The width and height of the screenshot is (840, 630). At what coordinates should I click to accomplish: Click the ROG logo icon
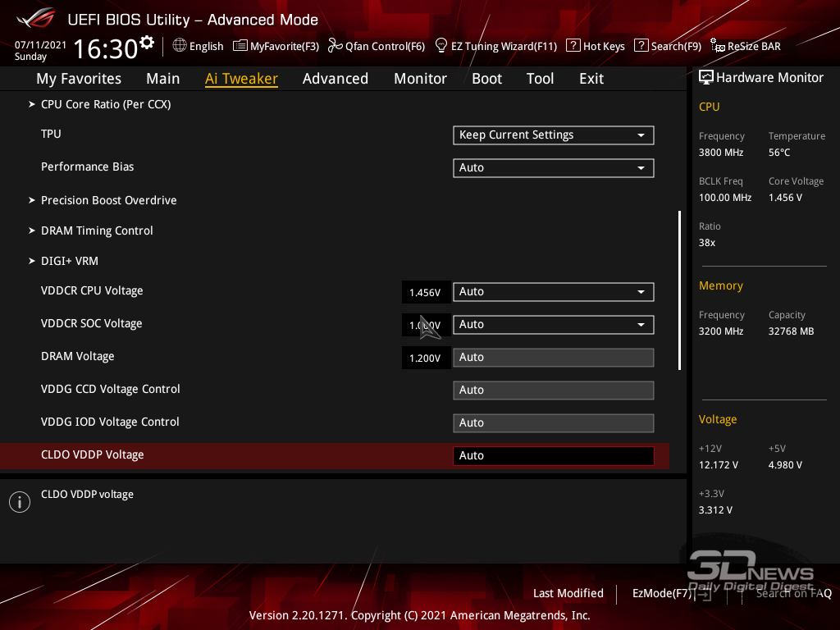click(x=36, y=18)
